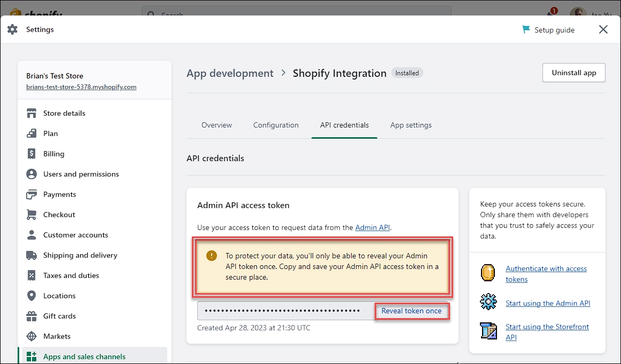621x364 pixels.
Task: Open Start using the Admin API link
Action: click(548, 303)
